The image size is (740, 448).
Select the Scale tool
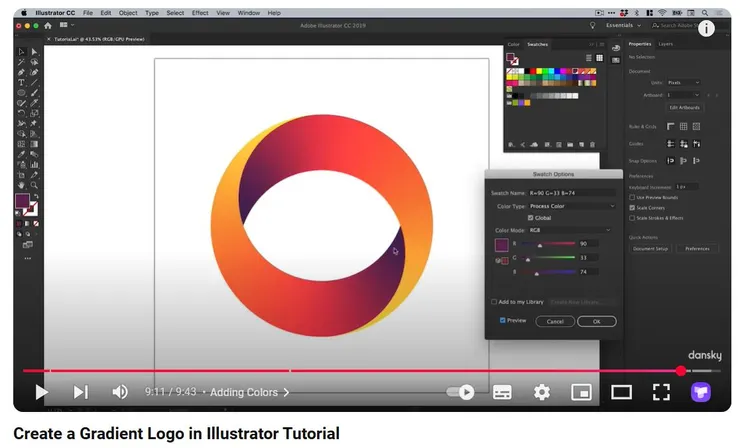(34, 113)
